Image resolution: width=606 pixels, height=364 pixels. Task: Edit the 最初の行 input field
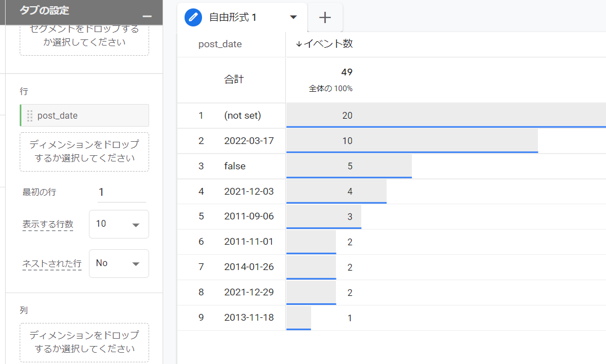click(x=122, y=192)
